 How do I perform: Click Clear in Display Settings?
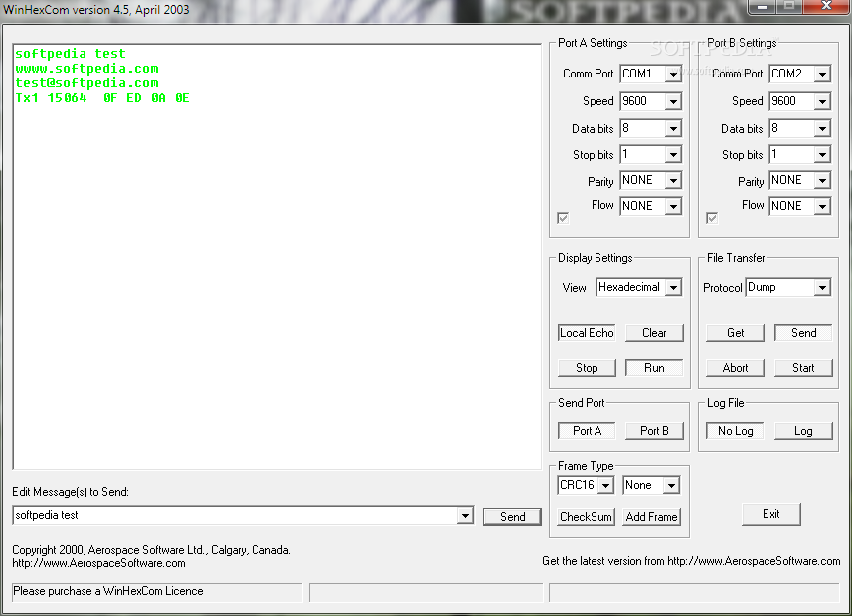654,333
